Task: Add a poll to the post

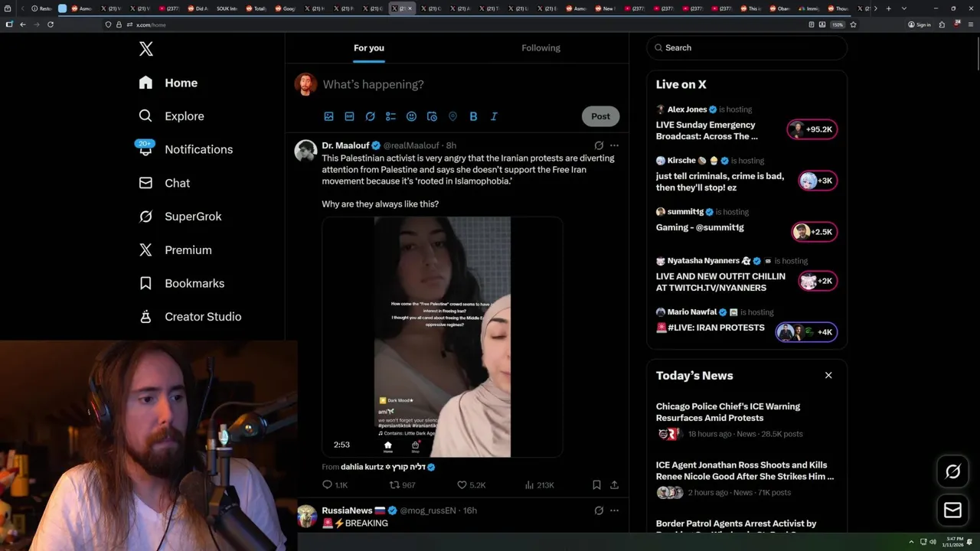Action: [x=390, y=116]
